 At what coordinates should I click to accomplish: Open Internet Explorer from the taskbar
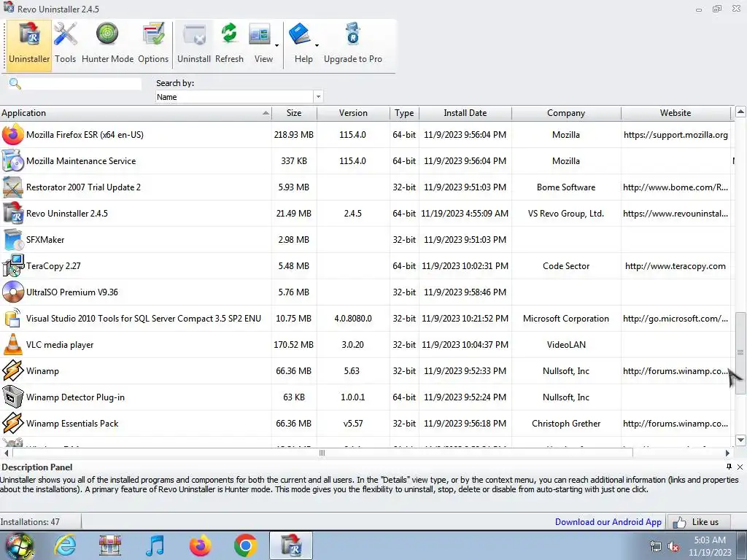point(65,545)
